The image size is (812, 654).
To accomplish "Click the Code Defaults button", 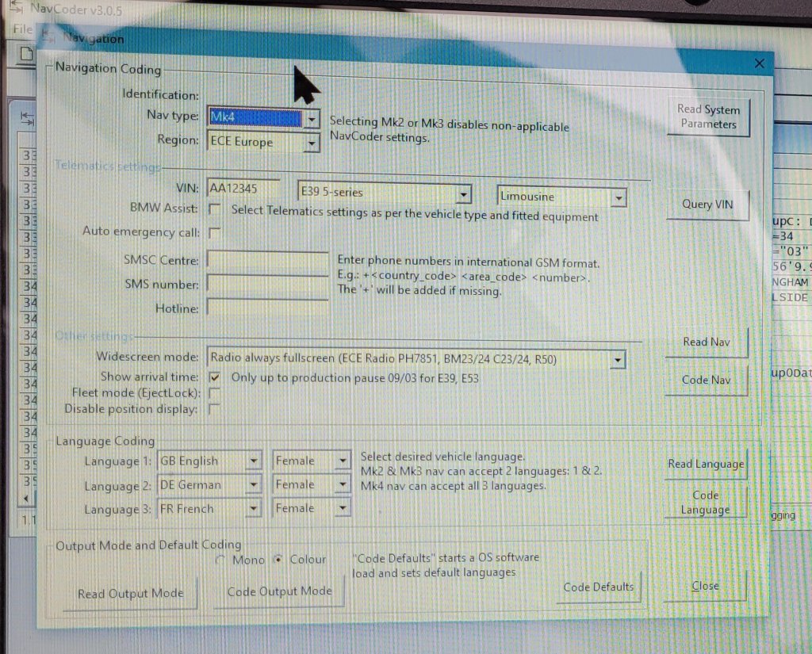I will point(598,587).
